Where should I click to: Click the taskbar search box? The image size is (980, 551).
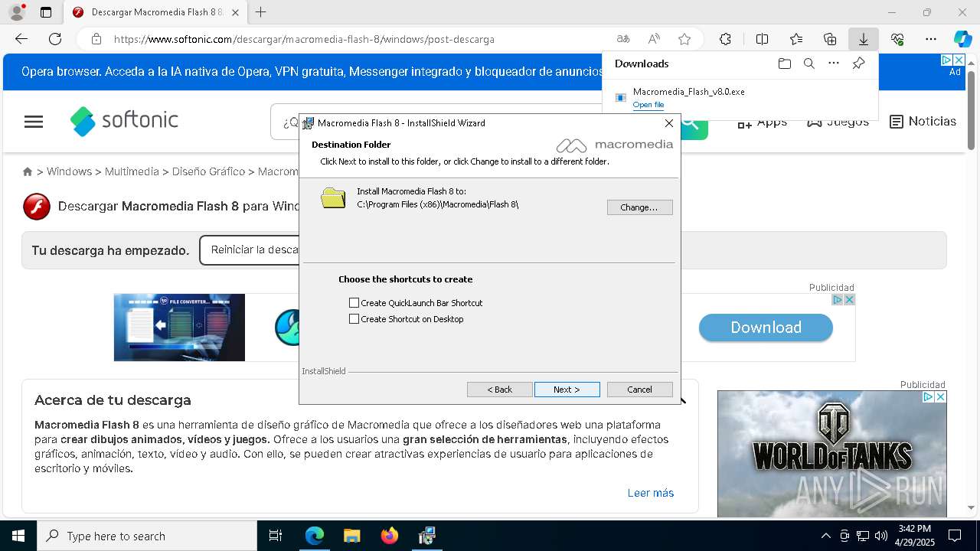tap(147, 536)
